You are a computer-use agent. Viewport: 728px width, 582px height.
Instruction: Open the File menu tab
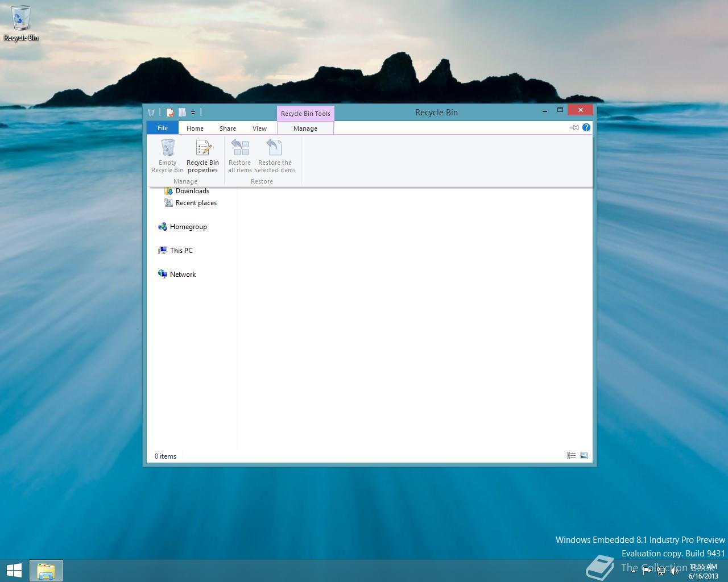click(163, 128)
